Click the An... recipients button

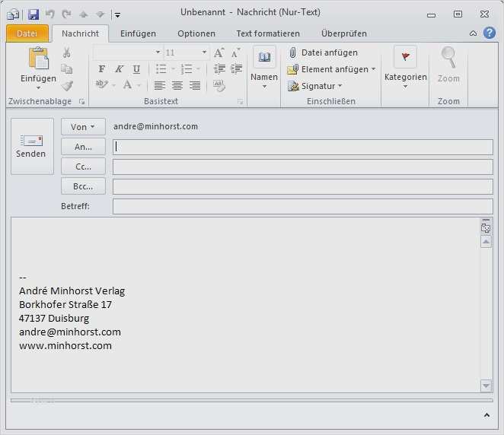click(x=83, y=147)
